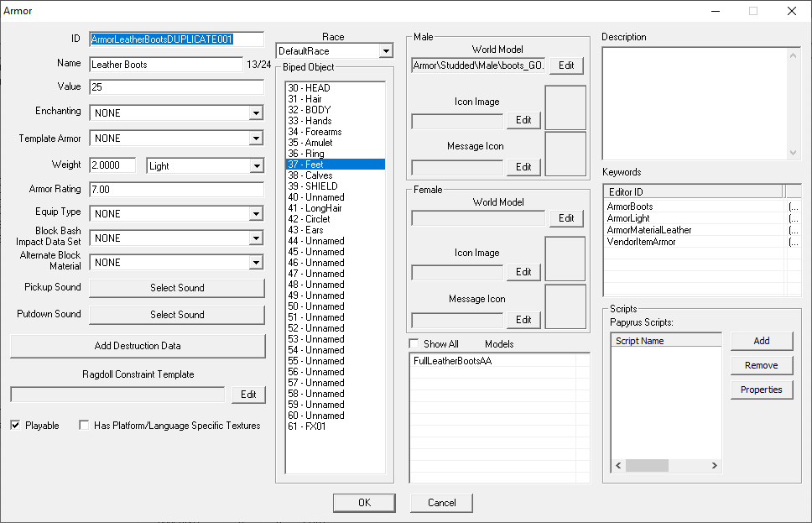Image resolution: width=812 pixels, height=523 pixels.
Task: Open the Template Armor dropdown
Action: [x=256, y=139]
